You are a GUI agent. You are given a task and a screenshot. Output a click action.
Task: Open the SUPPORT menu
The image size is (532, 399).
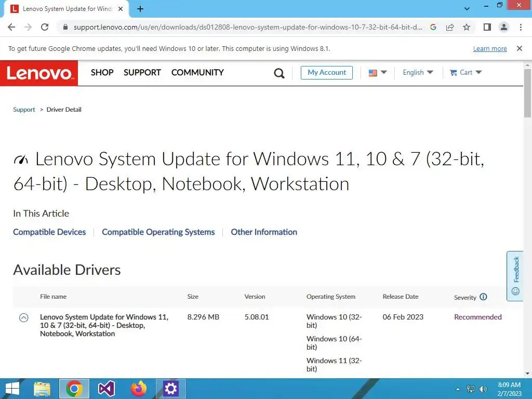[x=142, y=73]
